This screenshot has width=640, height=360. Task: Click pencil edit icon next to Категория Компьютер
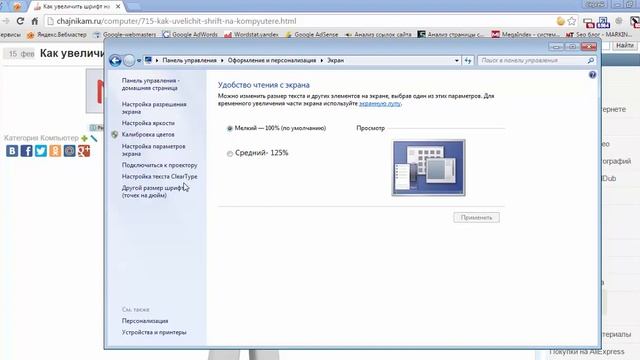pyautogui.click(x=94, y=138)
